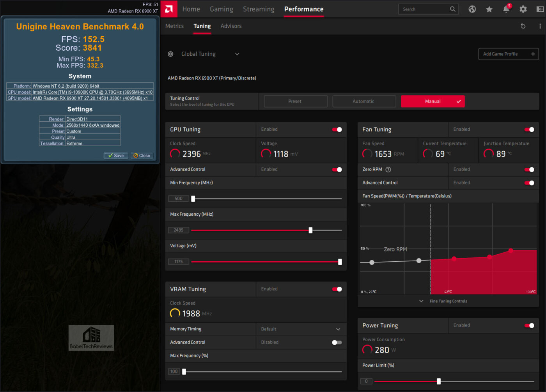This screenshot has width=546, height=392.
Task: Open the three-dot more options menu
Action: 540,26
